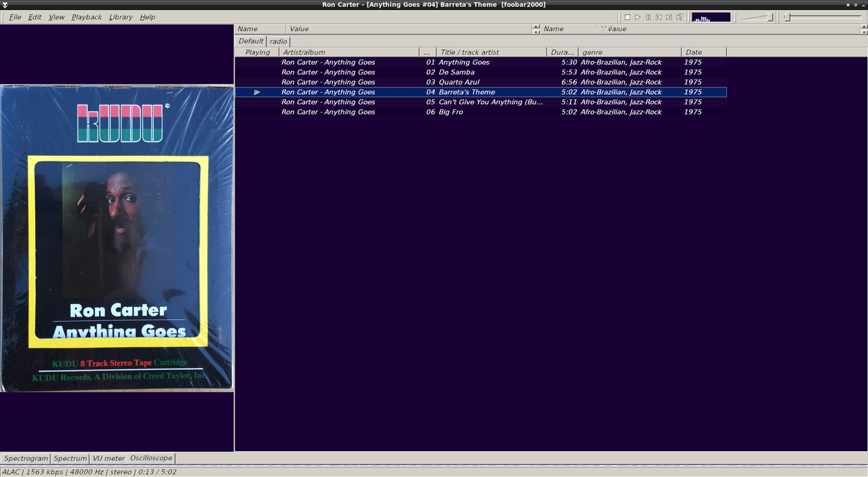Open the View menu

56,17
